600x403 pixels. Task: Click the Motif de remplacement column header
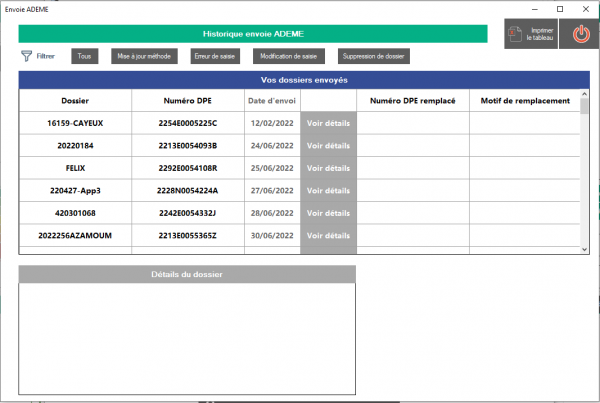pyautogui.click(x=524, y=101)
